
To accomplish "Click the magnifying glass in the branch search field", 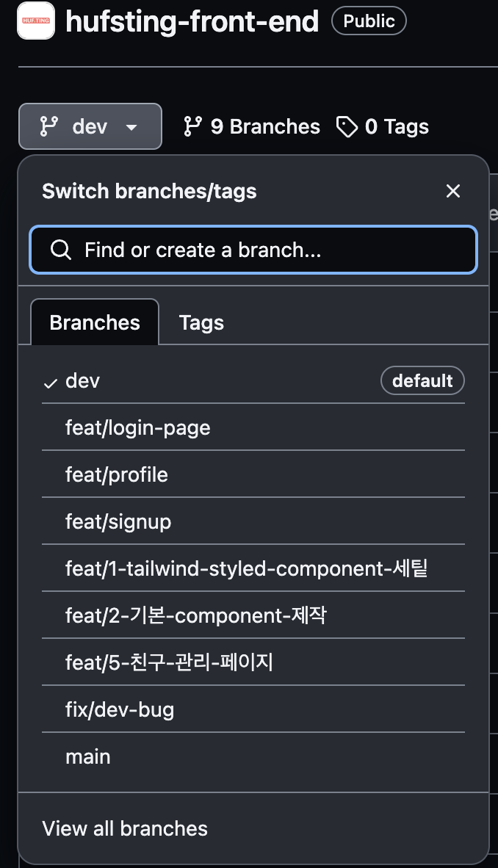I will pyautogui.click(x=60, y=250).
